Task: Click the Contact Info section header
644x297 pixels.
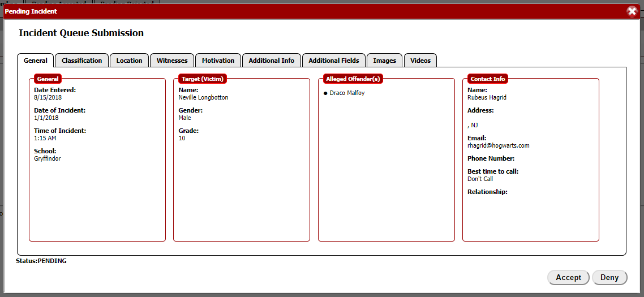Action: click(x=488, y=79)
